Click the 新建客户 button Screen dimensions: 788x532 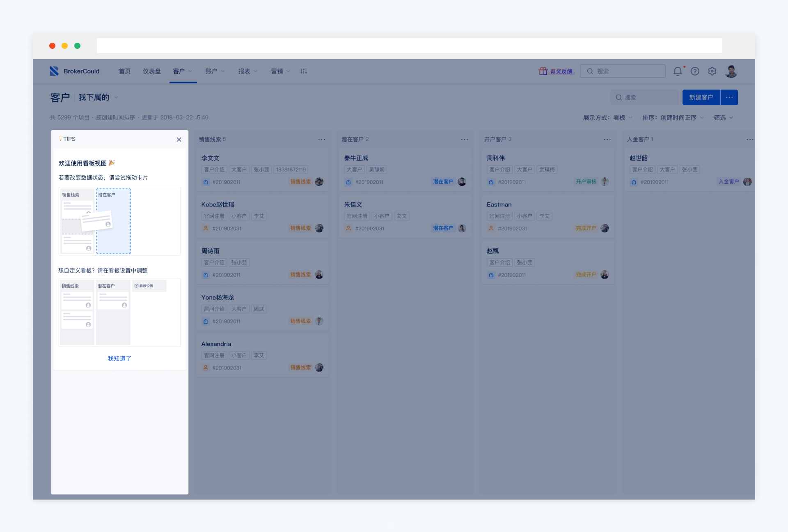pos(701,97)
